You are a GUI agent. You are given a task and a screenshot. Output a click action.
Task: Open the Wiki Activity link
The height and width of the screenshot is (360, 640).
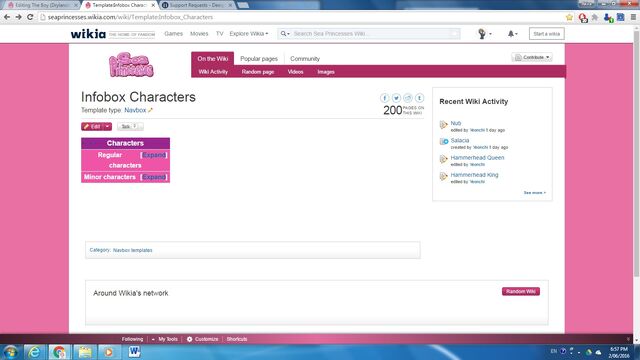tap(213, 72)
